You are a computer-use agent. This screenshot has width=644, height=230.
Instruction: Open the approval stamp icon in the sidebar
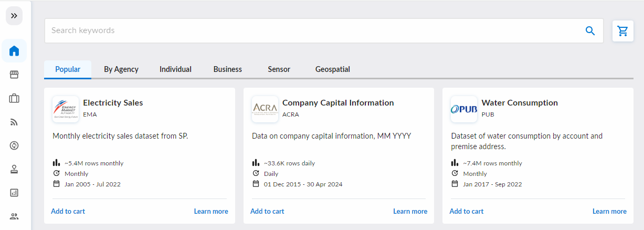pos(14,169)
